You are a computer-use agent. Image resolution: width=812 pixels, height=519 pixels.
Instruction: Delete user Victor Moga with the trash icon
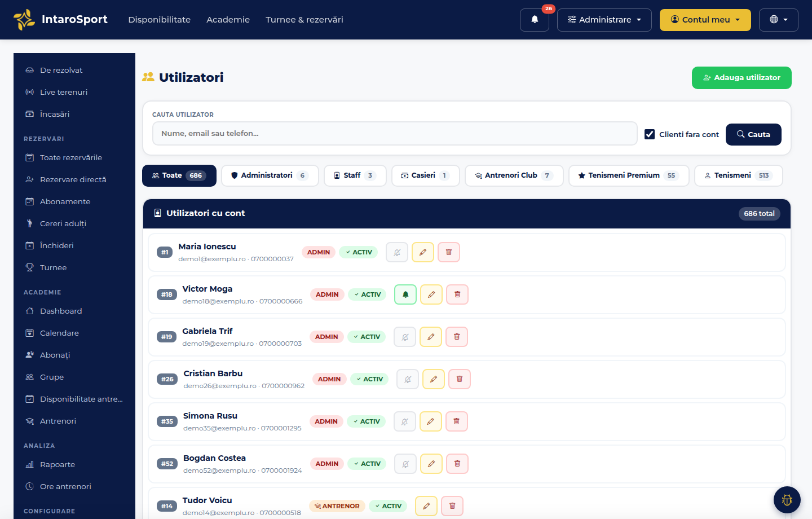tap(457, 294)
